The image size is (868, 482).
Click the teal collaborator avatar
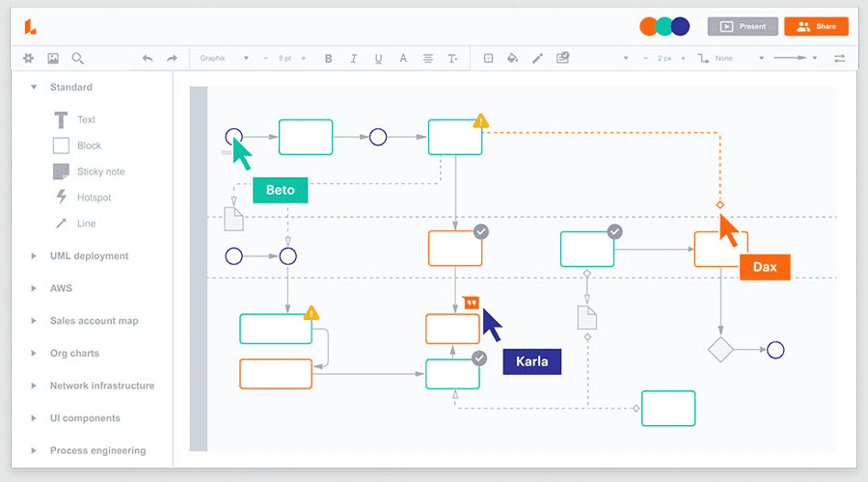pyautogui.click(x=664, y=26)
